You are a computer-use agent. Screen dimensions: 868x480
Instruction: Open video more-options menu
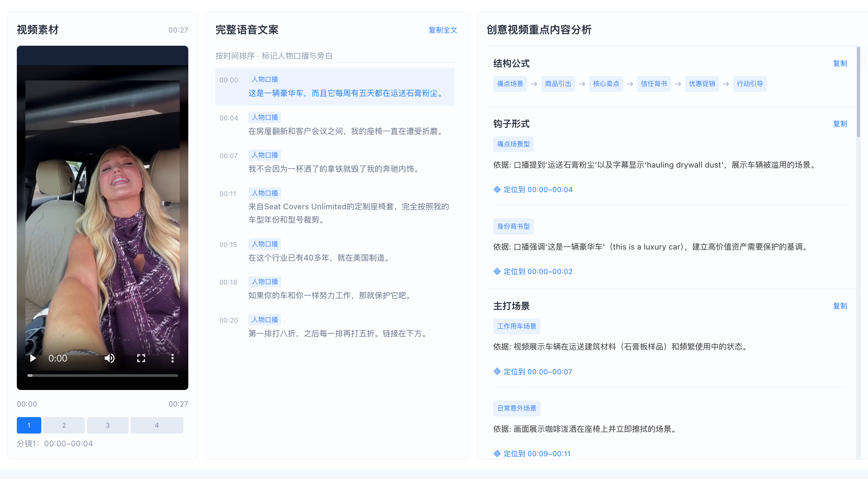coord(172,358)
